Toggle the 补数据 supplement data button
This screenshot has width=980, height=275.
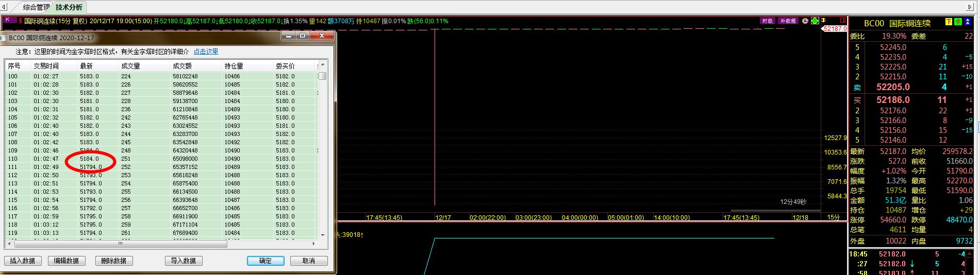coord(788,21)
